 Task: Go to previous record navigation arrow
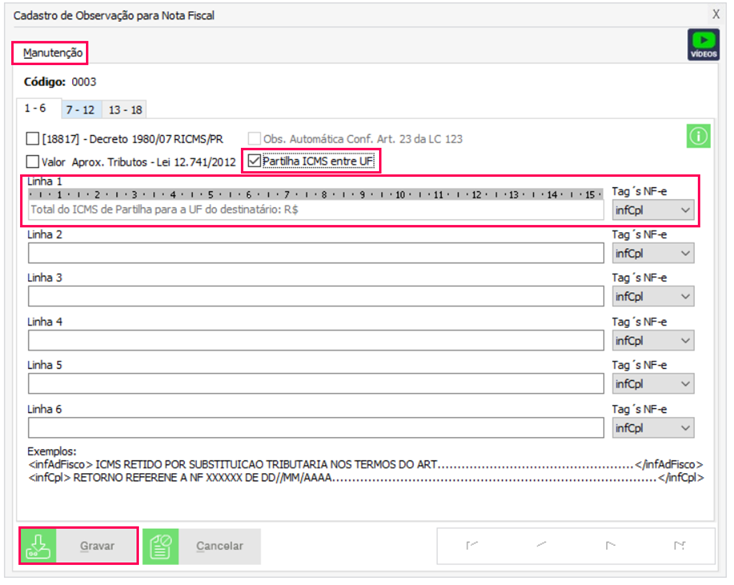(541, 546)
